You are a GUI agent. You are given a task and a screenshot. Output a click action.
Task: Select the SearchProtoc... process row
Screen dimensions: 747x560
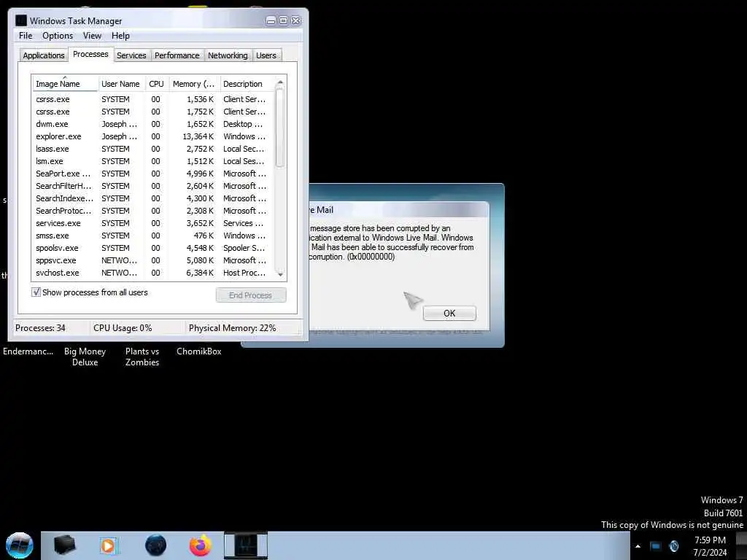[x=152, y=211]
